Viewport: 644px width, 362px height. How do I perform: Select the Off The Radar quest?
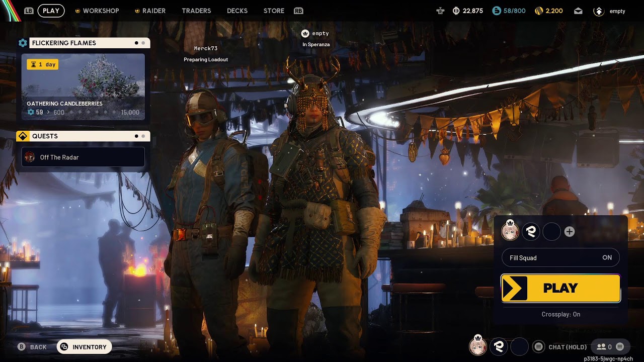pos(83,157)
